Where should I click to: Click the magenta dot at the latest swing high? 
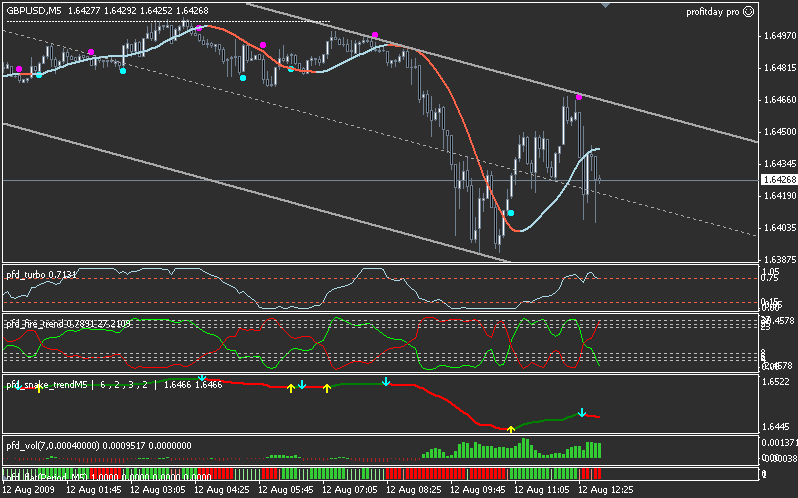click(579, 97)
